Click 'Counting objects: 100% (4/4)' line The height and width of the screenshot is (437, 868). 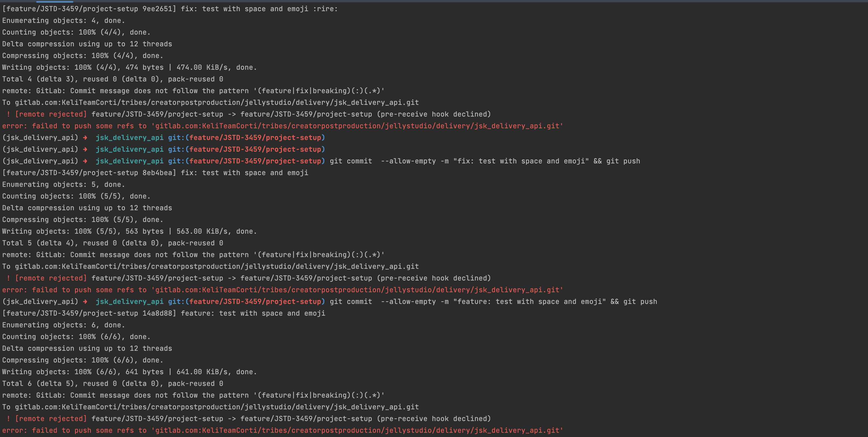[x=76, y=32]
